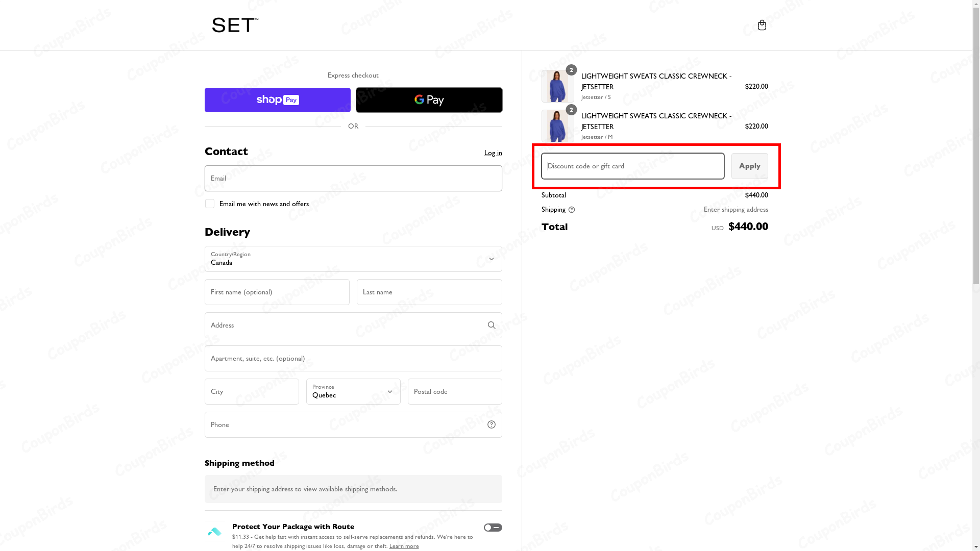This screenshot has height=551, width=980.
Task: Open the shopping bag icon in header
Action: tap(762, 24)
